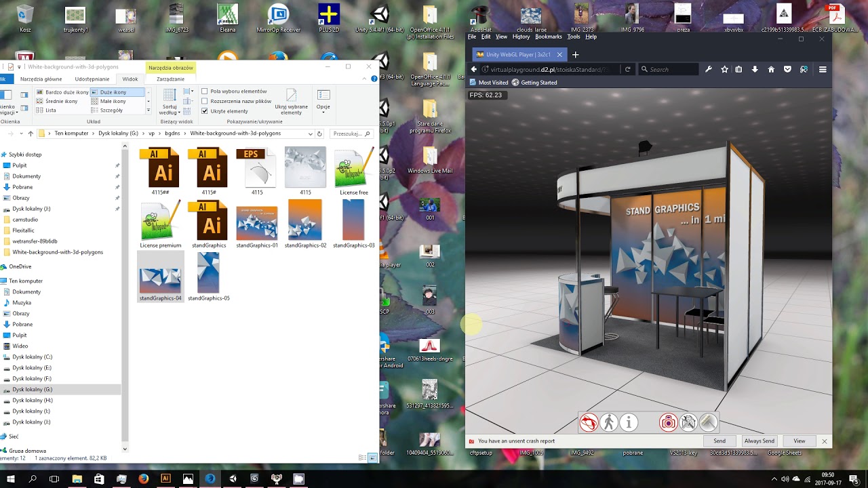Switch to Udostępnianie tab
The width and height of the screenshot is (868, 488).
coord(92,79)
